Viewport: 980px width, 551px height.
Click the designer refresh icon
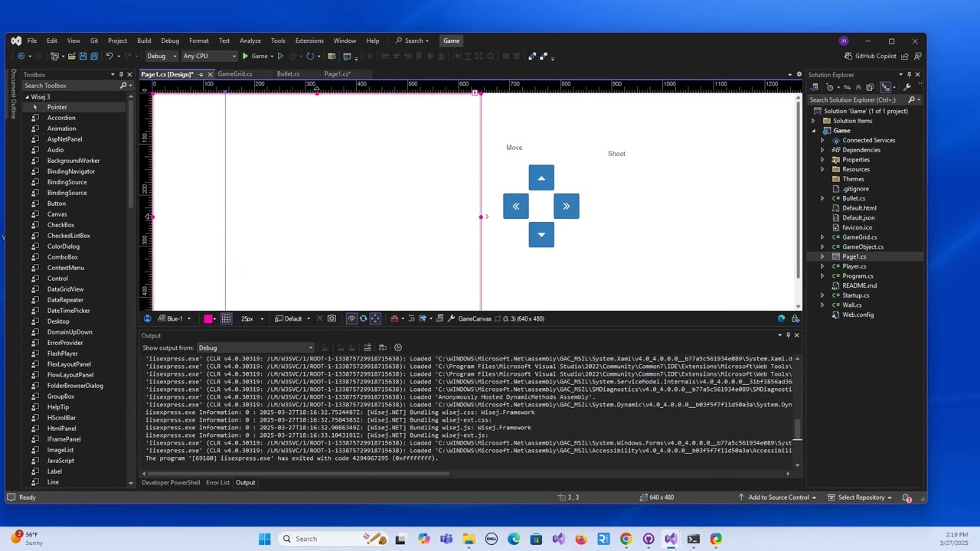coord(363,318)
